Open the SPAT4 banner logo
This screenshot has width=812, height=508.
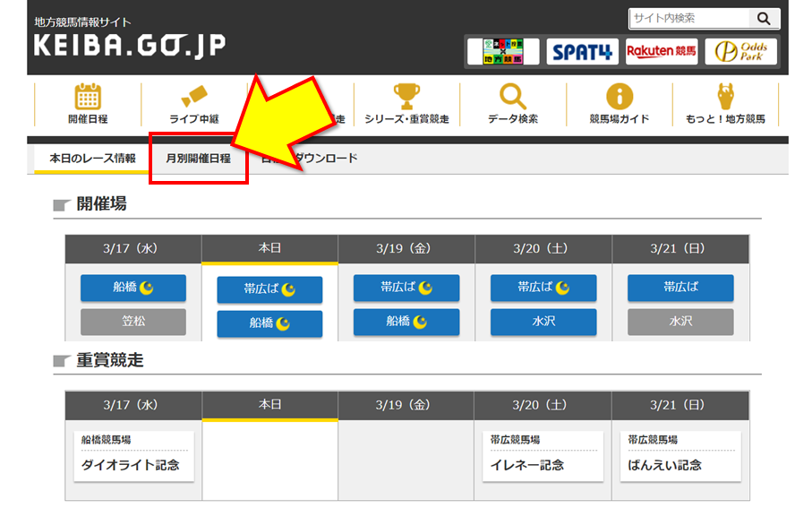(582, 52)
